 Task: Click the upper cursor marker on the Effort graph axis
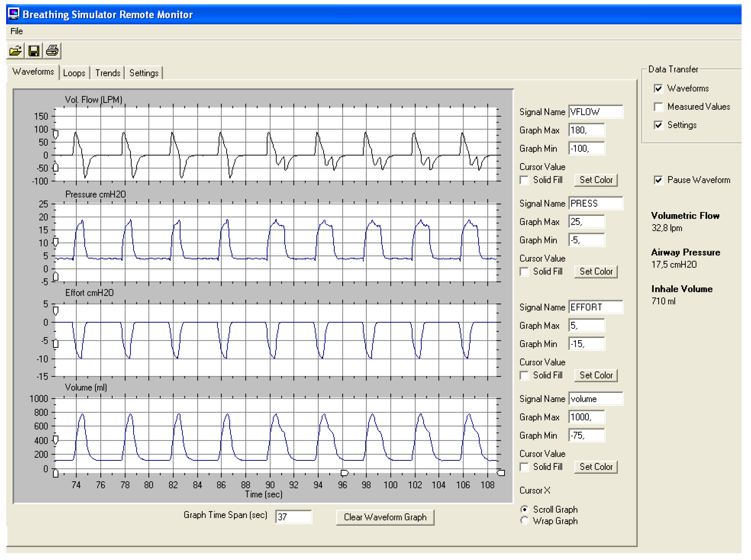tap(56, 310)
